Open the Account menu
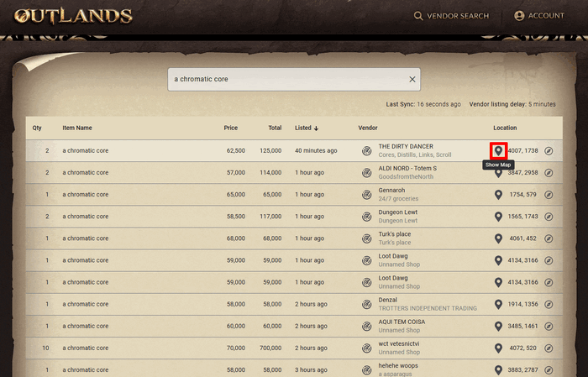The height and width of the screenshot is (377, 588). click(x=538, y=16)
